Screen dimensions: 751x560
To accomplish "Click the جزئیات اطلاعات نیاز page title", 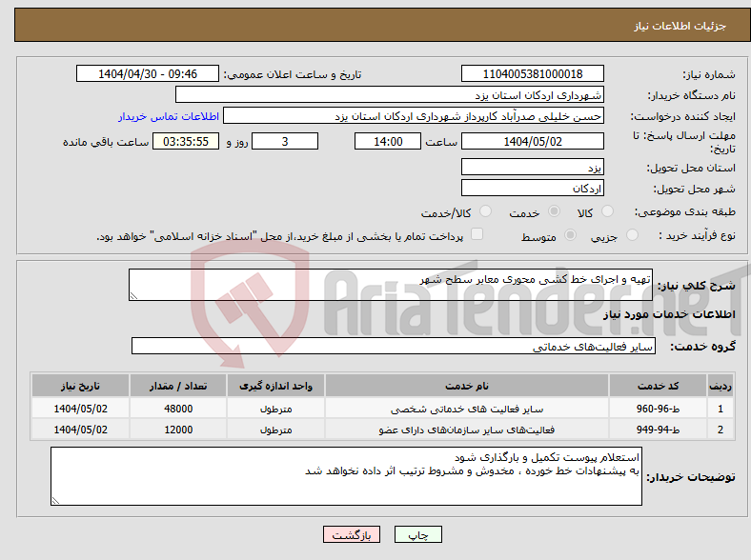I will (x=680, y=26).
